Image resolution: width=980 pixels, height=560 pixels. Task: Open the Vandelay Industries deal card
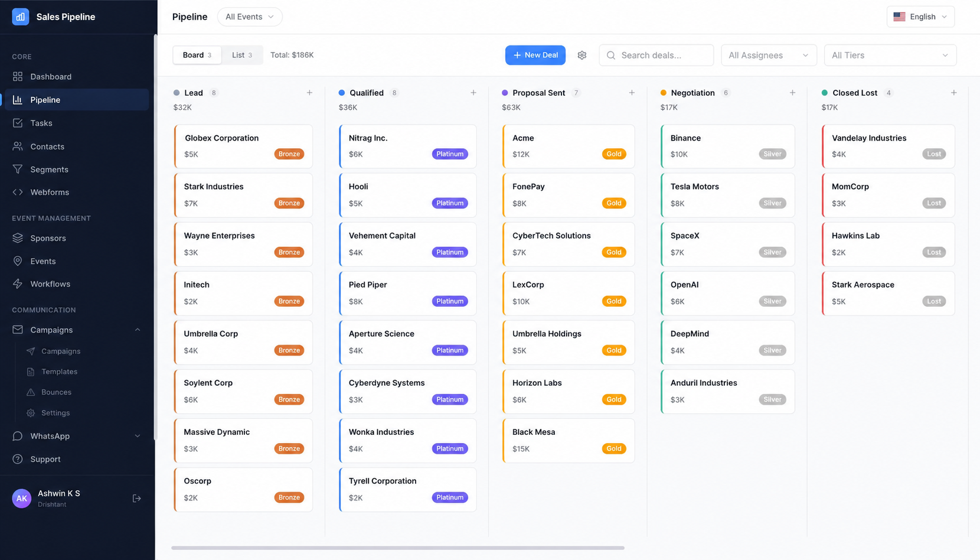pyautogui.click(x=888, y=146)
